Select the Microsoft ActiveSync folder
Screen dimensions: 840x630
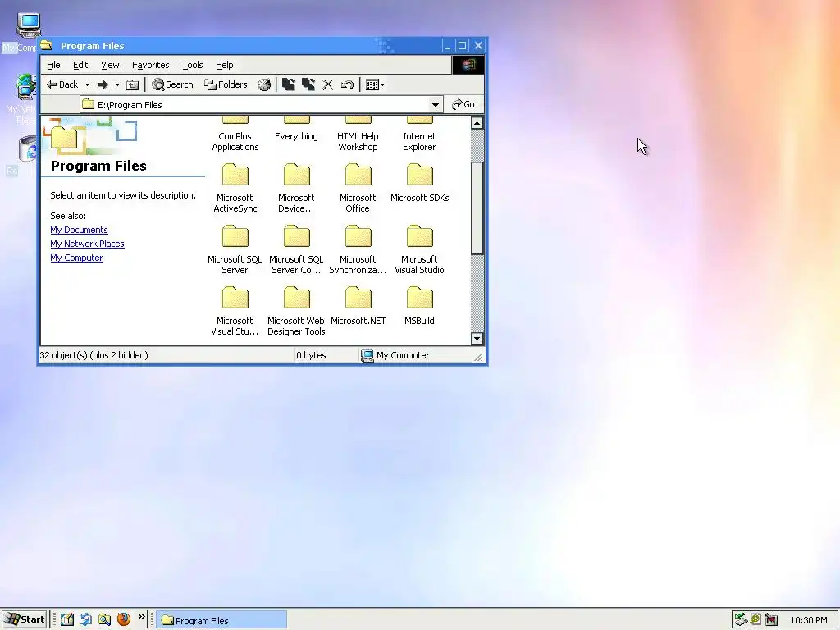coord(235,188)
